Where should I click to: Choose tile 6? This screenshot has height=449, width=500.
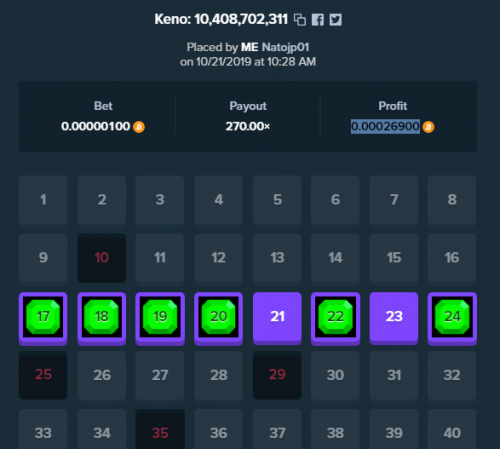[335, 200]
